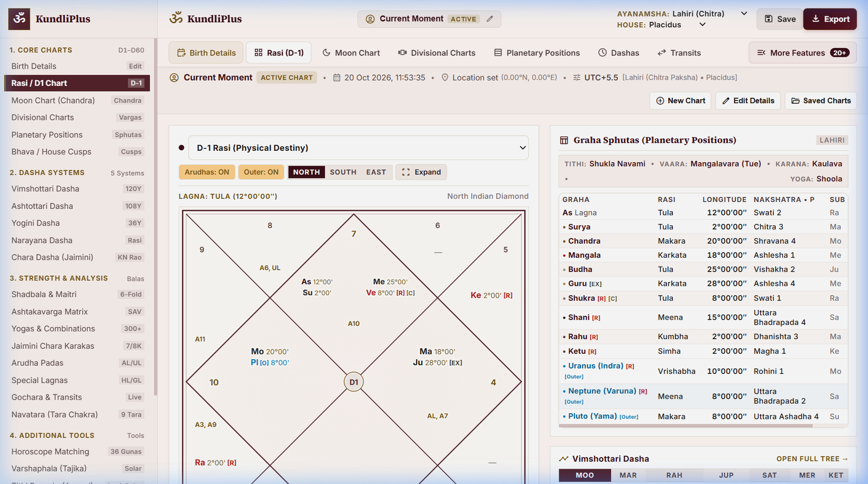Select EAST chart style
The width and height of the screenshot is (868, 484).
pyautogui.click(x=376, y=172)
